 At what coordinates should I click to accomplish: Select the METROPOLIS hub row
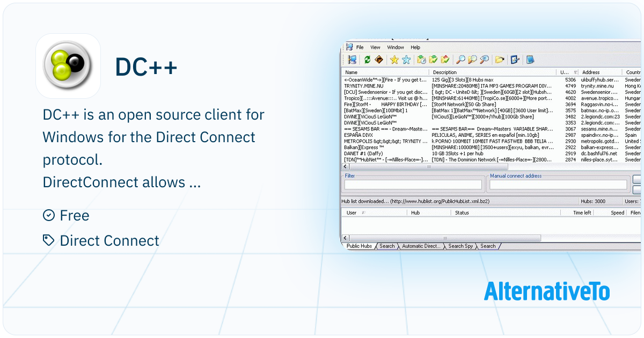(491, 141)
